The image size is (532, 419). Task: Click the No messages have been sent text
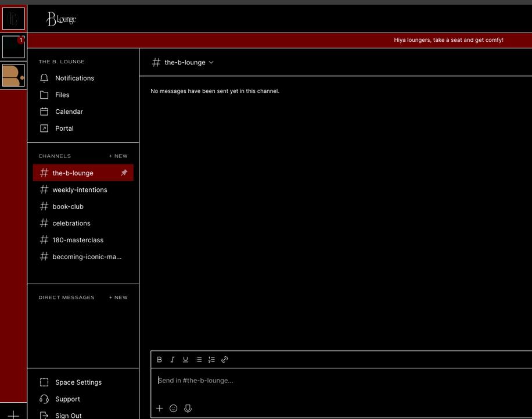coord(215,91)
